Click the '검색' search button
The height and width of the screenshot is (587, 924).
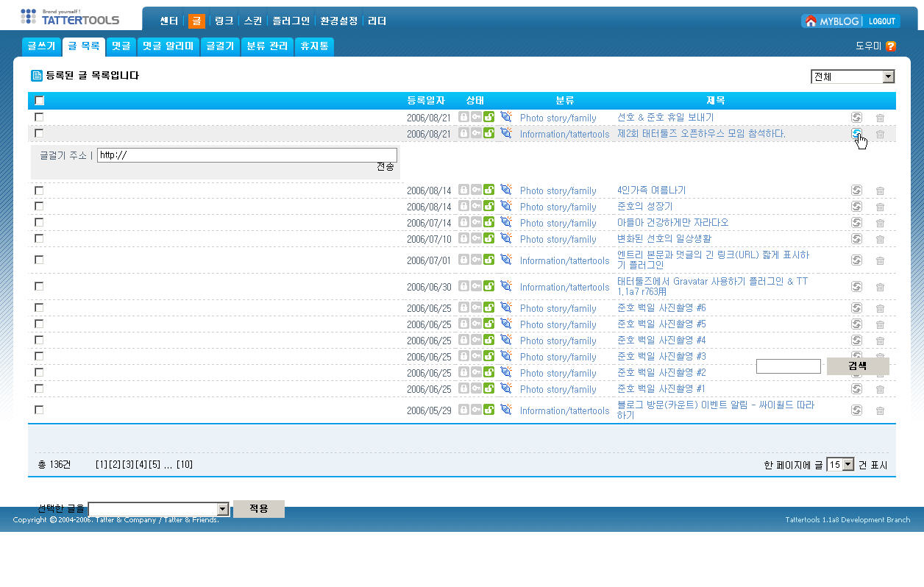[x=857, y=366]
